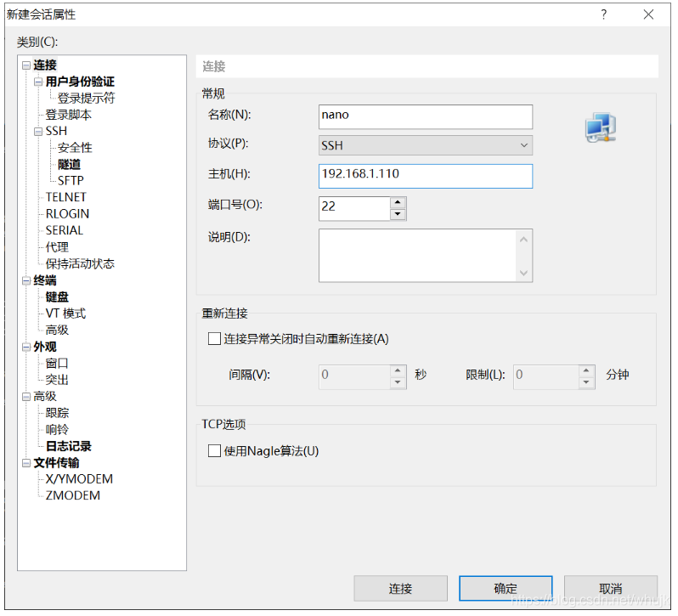
Task: Open 代理 settings in tree
Action: (57, 248)
